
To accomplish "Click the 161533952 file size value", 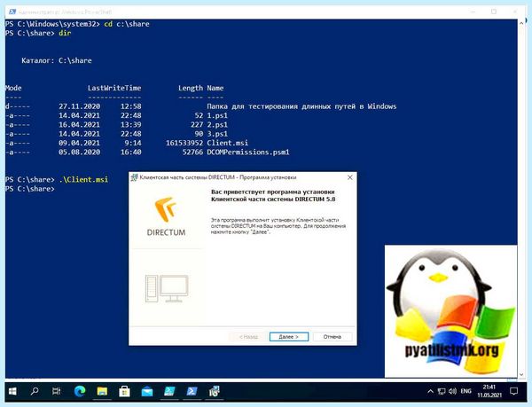I will click(x=184, y=143).
